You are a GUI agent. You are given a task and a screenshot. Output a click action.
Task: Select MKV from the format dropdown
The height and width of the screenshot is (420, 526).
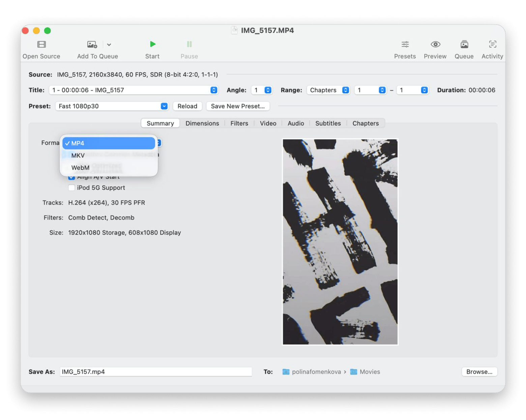[x=78, y=155]
